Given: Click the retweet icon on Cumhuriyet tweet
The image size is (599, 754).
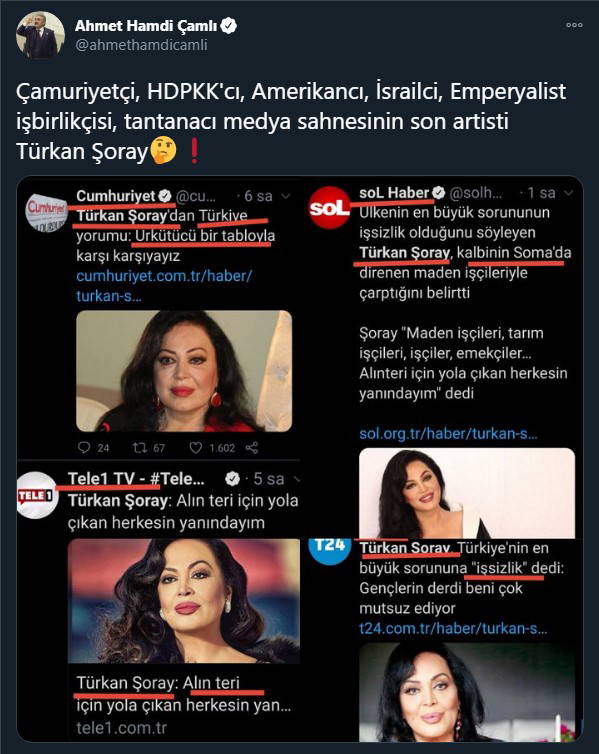Looking at the screenshot, I should (139, 448).
